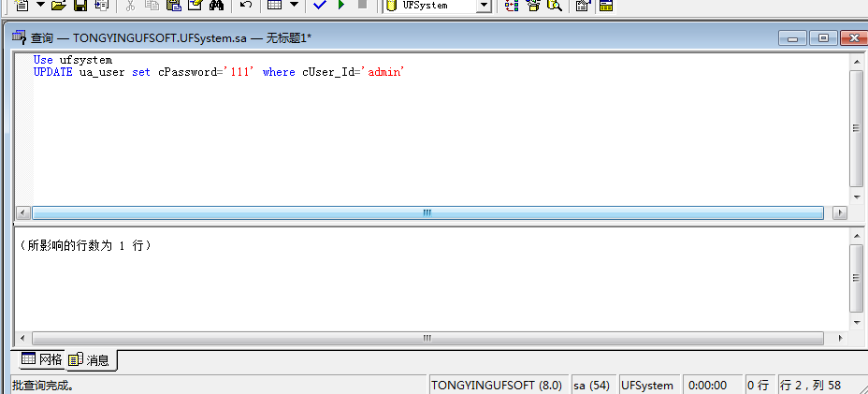This screenshot has height=394, width=868.
Task: Switch to the 消息 tab
Action: click(91, 360)
